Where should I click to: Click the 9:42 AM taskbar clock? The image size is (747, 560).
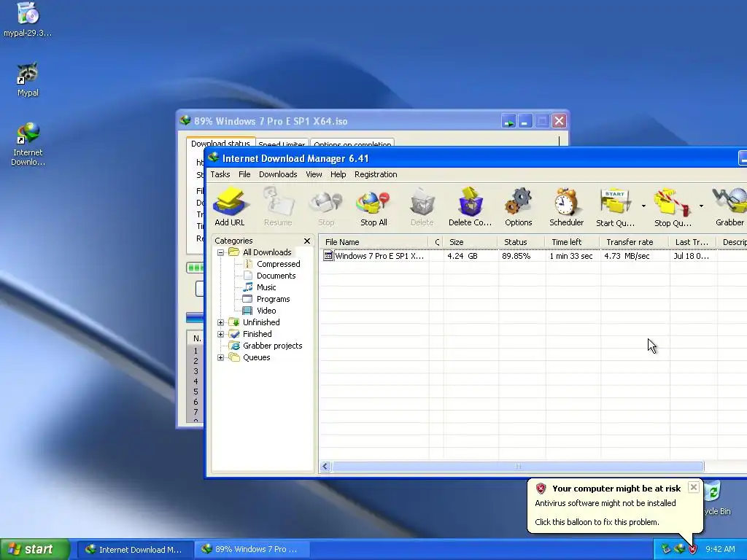coord(720,549)
